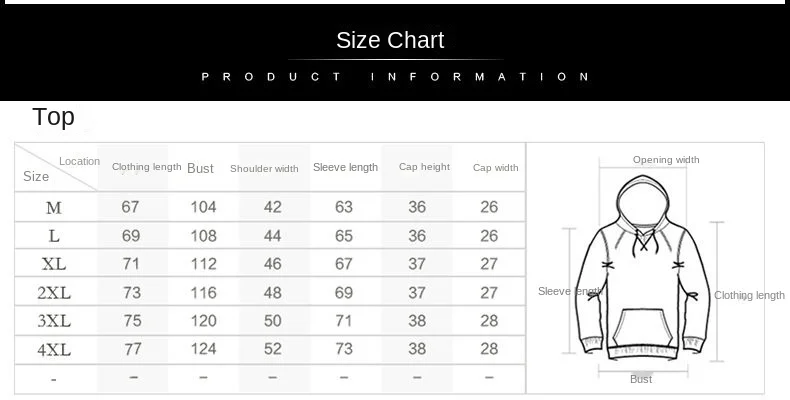Click the Bust label under hoodie diagram
This screenshot has width=790, height=400.
pos(641,379)
